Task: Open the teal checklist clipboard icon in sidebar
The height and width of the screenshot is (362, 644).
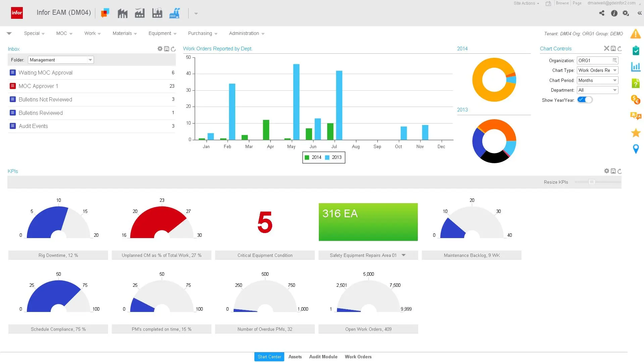Action: (636, 51)
